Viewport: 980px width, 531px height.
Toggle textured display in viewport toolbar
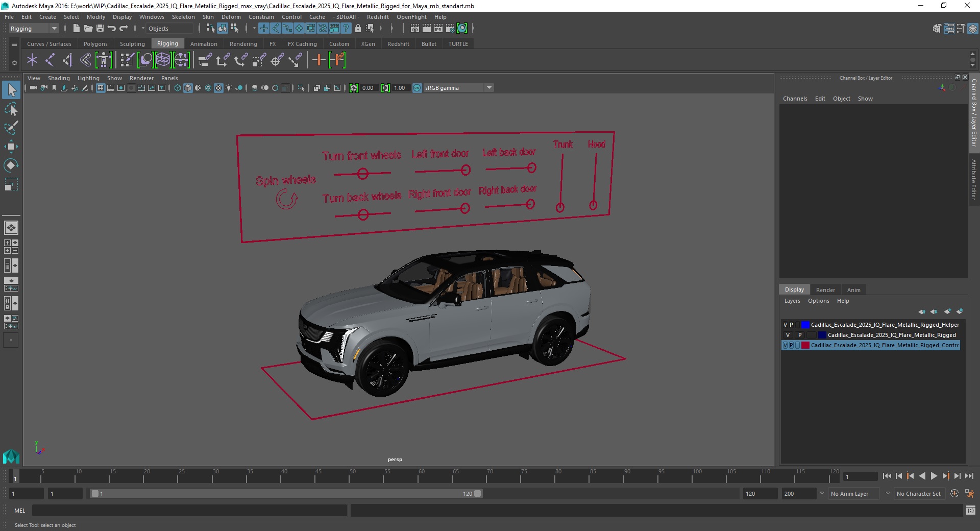[218, 88]
